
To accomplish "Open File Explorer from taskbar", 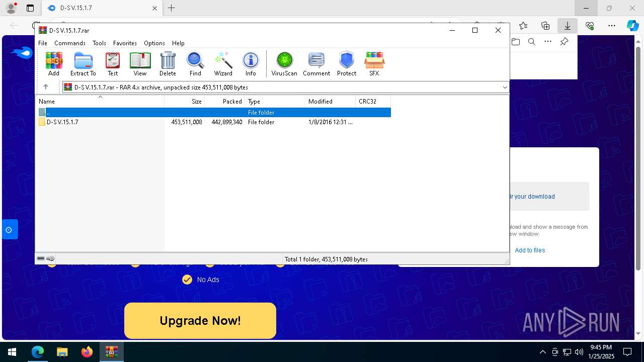I will tap(62, 352).
